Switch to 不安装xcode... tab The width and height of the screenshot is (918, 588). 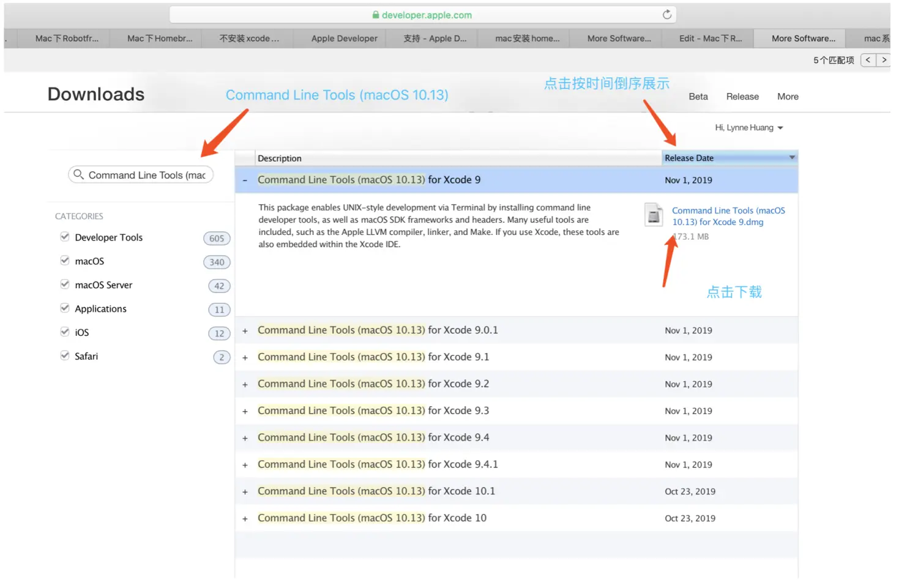tap(248, 39)
